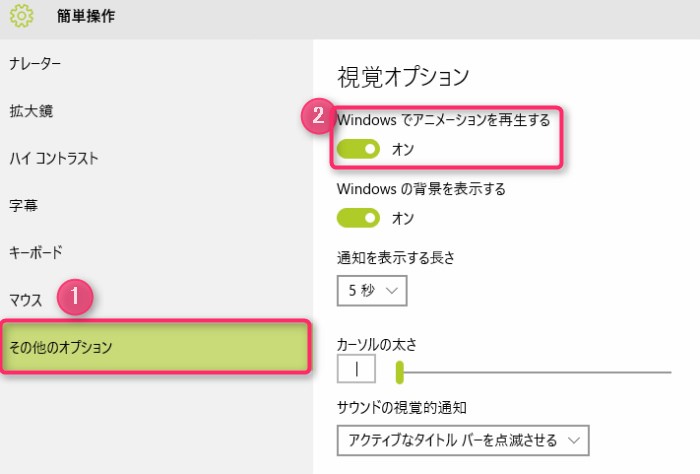Click the cursor thickness slider handle
Image resolution: width=700 pixels, height=474 pixels.
click(399, 372)
